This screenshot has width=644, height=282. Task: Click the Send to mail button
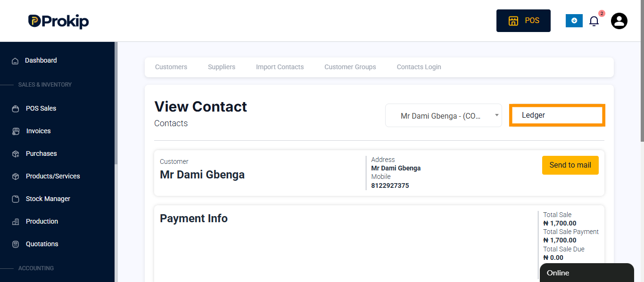click(x=570, y=165)
